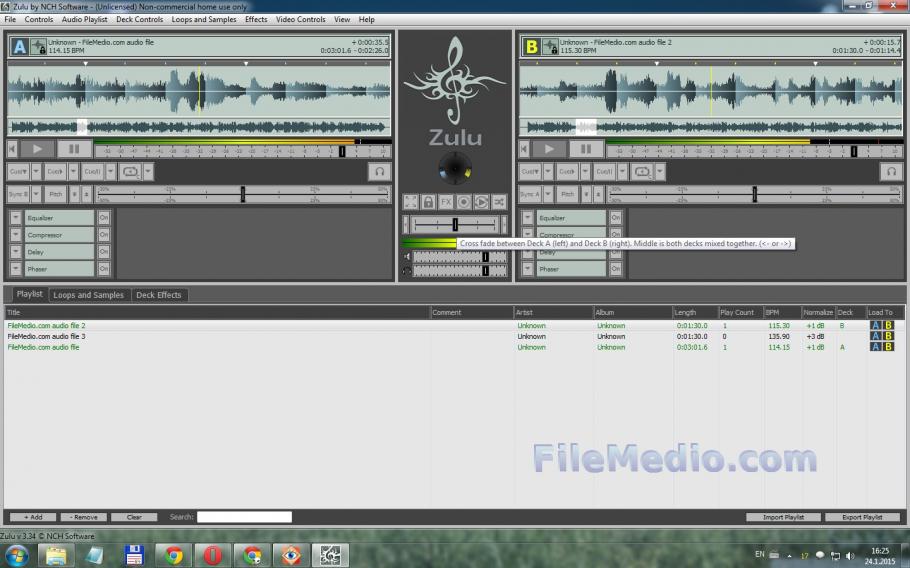The image size is (910, 568).
Task: Click the shuffle icon in center panel
Action: 499,202
